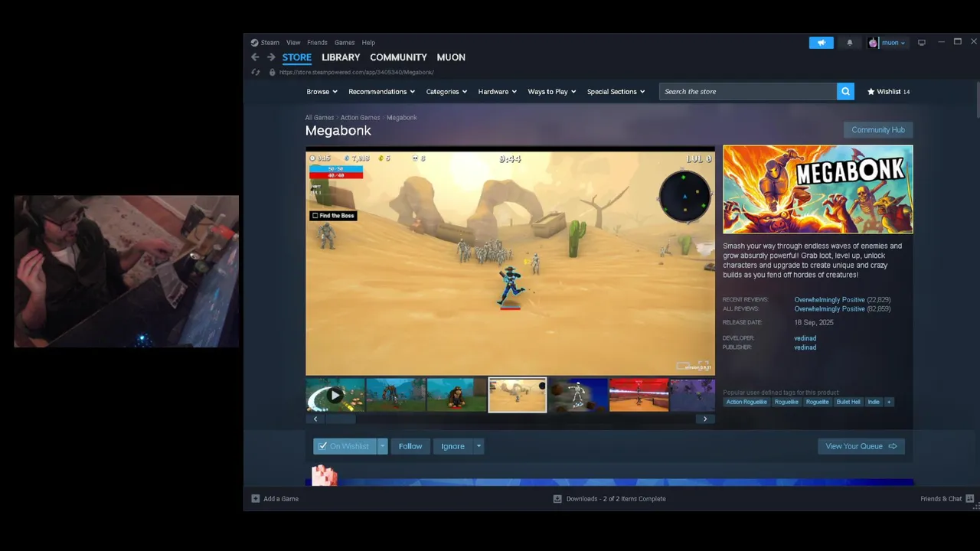
Task: Open the vedinad developer link
Action: (805, 338)
